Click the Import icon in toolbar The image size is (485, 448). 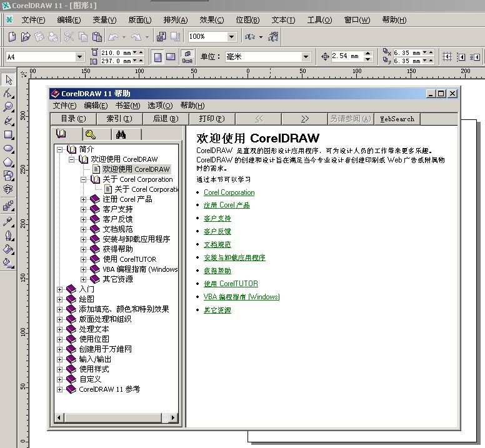click(161, 37)
